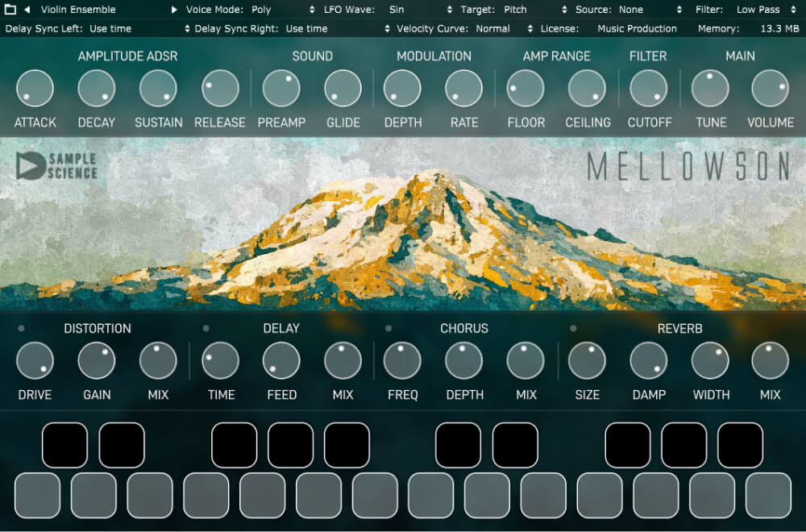Toggle the Distortion effect on

coord(21,328)
